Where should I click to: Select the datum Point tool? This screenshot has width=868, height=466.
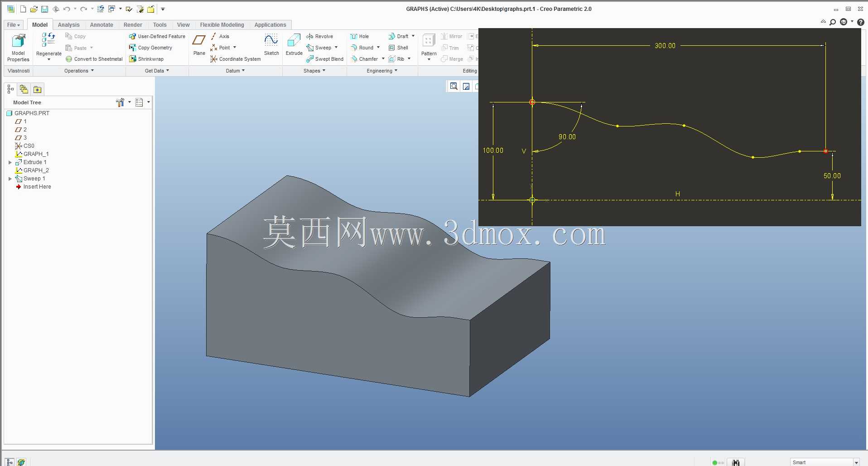click(x=220, y=48)
